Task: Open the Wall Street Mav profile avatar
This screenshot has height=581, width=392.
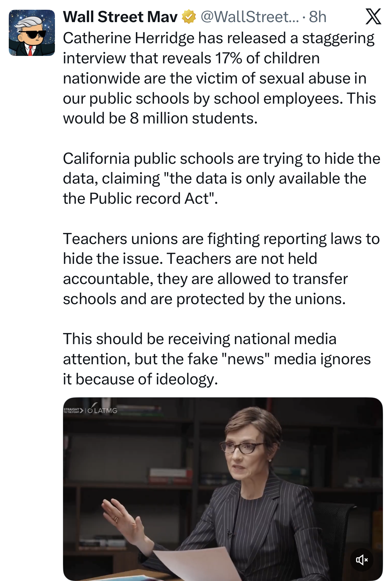Action: click(32, 33)
